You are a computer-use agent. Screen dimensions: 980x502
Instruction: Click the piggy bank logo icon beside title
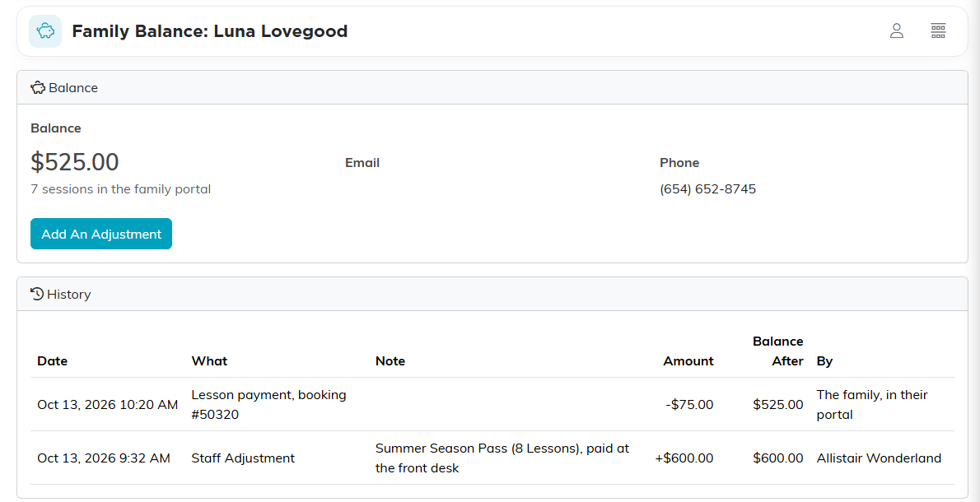tap(45, 31)
